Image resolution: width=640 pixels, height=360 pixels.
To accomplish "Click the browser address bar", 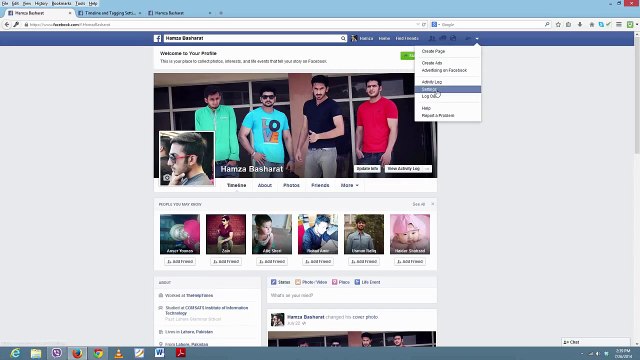I will [x=220, y=24].
